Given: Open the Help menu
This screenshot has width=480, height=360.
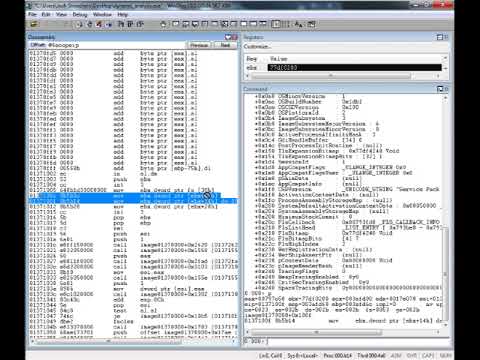Looking at the screenshot, I should click(x=122, y=14).
